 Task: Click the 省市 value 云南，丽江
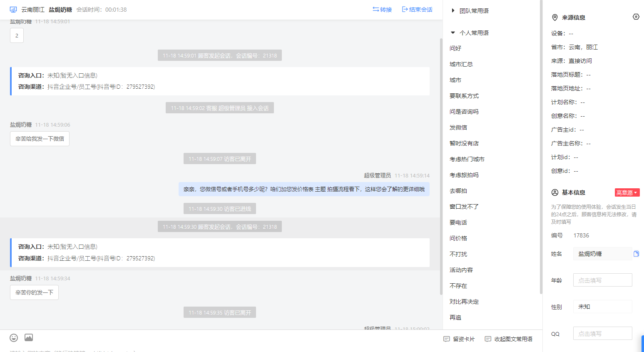point(583,47)
